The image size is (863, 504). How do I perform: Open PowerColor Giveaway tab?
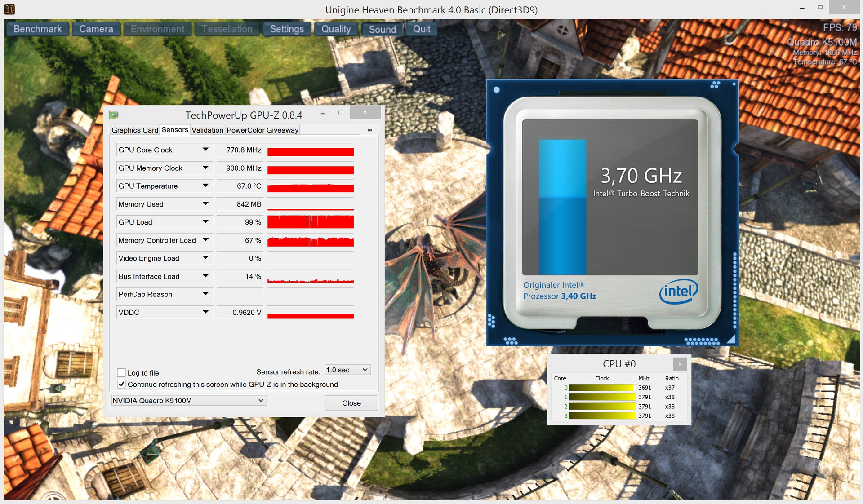tap(262, 130)
